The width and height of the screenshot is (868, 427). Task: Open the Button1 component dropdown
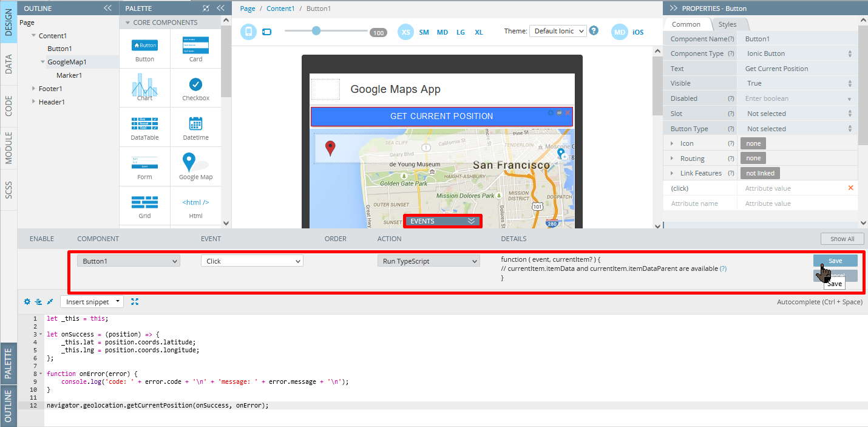pyautogui.click(x=128, y=261)
